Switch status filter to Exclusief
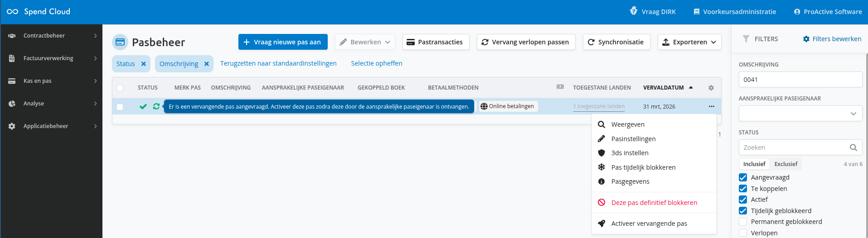Image resolution: width=868 pixels, height=238 pixels. coord(786,164)
